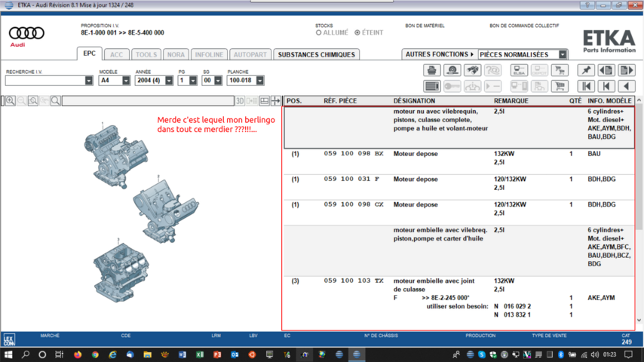
Task: Click the zoom-fit magnifier icon
Action: 33,100
